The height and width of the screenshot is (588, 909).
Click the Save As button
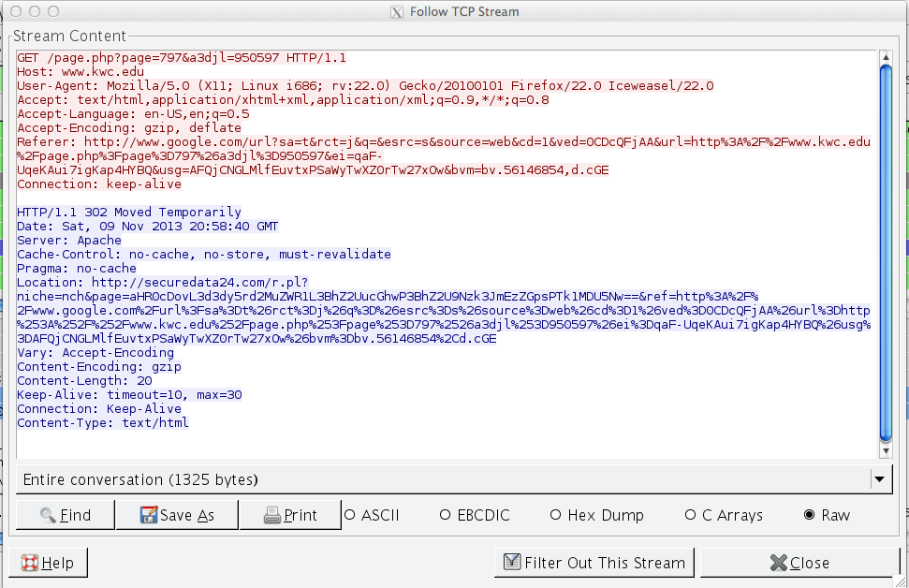click(177, 515)
